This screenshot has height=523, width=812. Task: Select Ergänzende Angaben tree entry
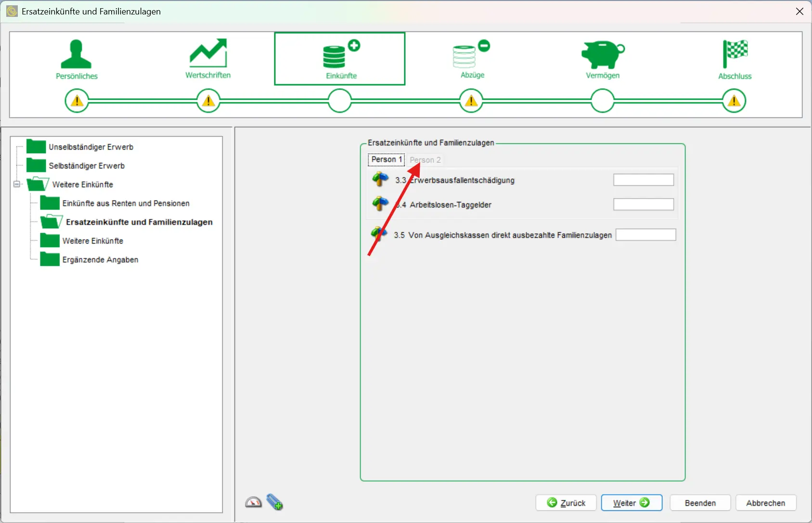(x=100, y=260)
